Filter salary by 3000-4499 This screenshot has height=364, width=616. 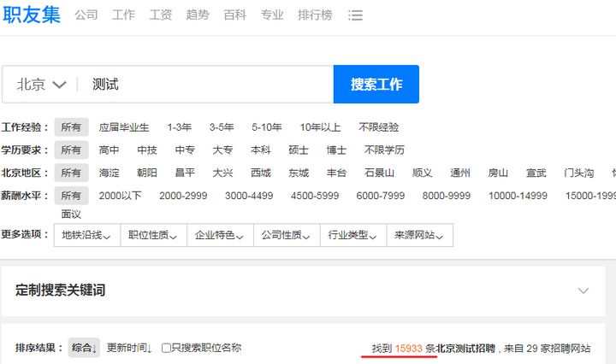[249, 196]
